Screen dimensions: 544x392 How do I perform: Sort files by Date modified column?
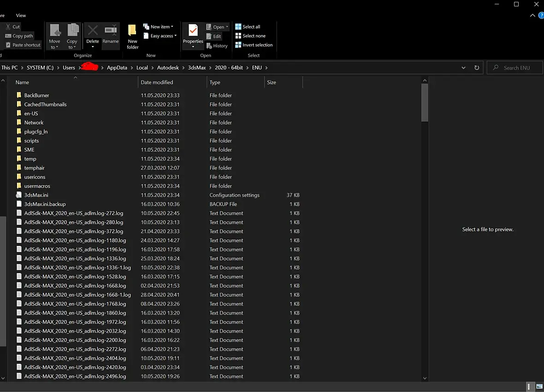tap(157, 82)
